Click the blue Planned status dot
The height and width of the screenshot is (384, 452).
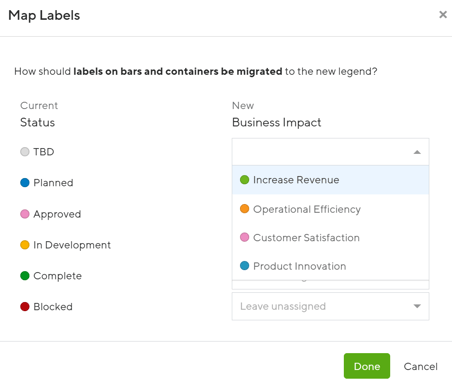point(25,183)
